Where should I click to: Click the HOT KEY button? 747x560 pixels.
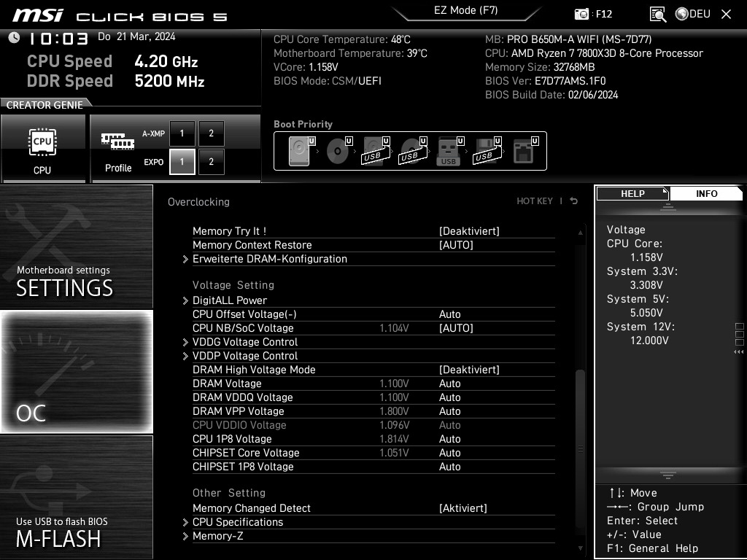click(x=535, y=201)
